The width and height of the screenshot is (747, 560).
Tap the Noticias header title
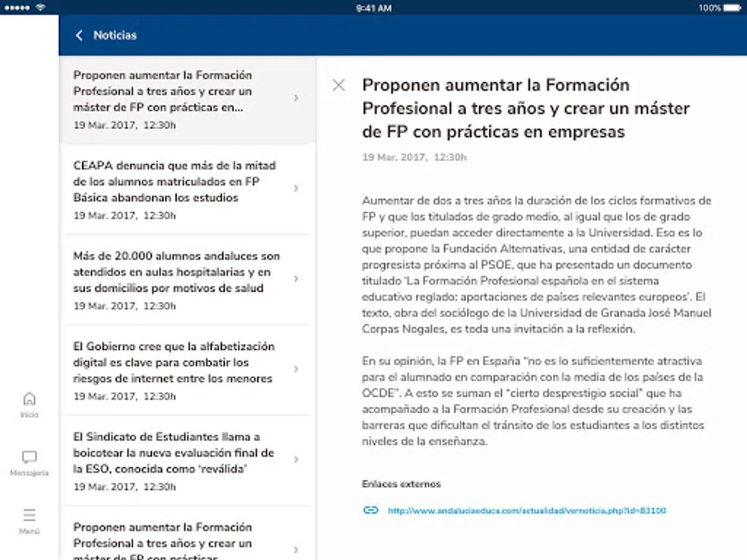pos(115,35)
